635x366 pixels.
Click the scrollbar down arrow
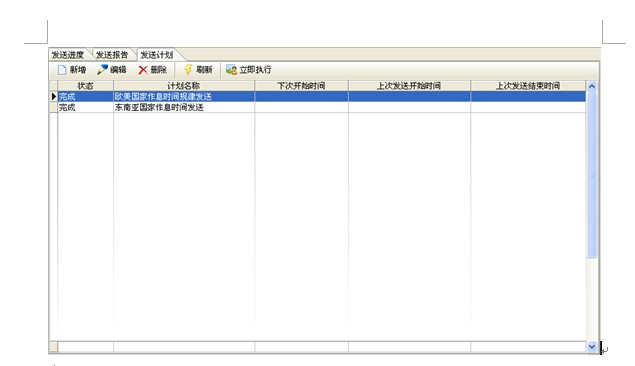(x=592, y=347)
